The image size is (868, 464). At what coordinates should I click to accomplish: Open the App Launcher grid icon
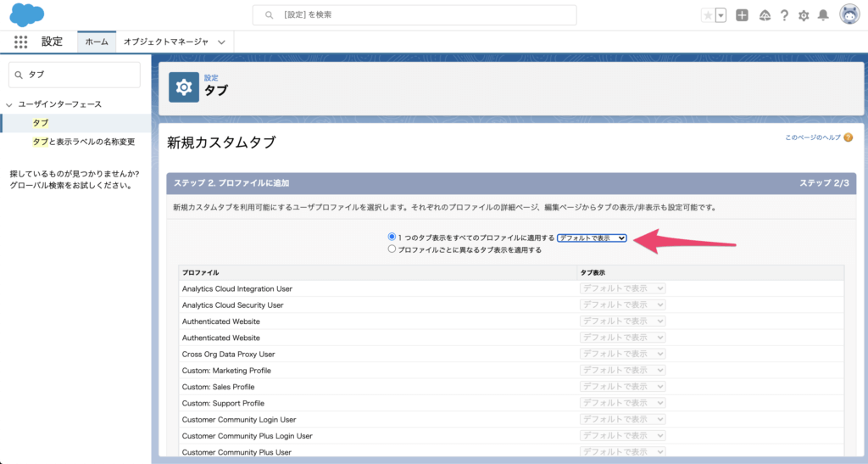20,42
